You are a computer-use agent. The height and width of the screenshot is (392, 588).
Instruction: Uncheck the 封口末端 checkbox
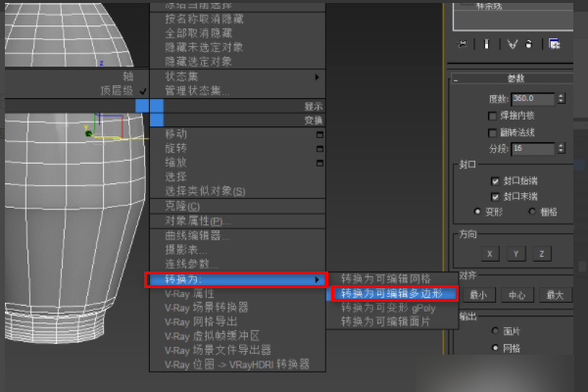[x=495, y=197]
